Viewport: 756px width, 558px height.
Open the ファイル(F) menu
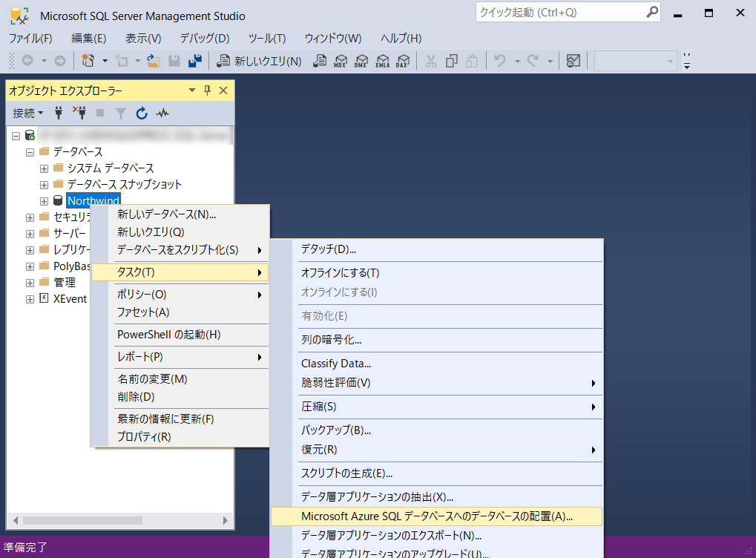coord(30,38)
